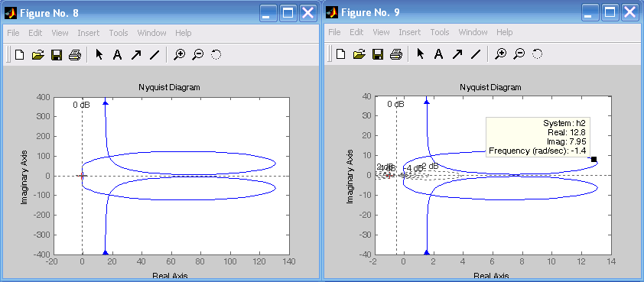Print Figure No. 9 with printer icon

396,53
